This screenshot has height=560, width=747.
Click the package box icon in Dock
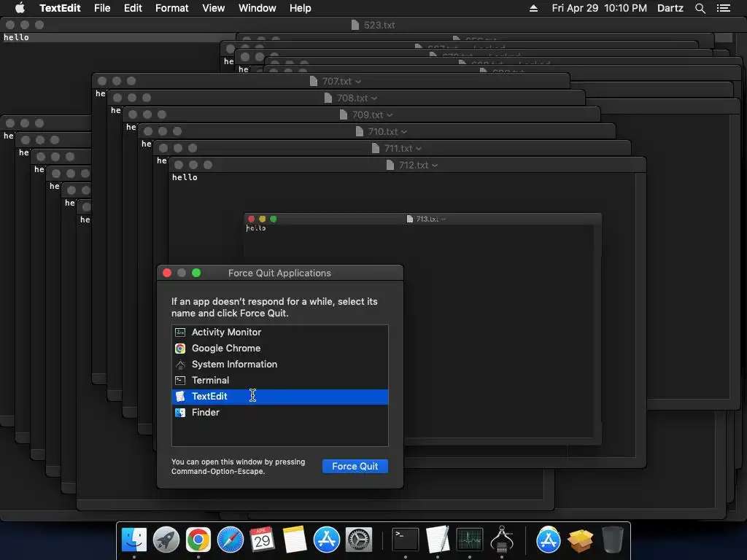click(580, 540)
